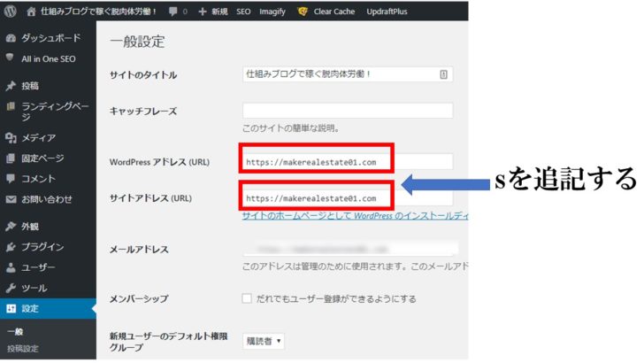
Task: Select the 投稿設定 submenu item
Action: click(x=23, y=349)
